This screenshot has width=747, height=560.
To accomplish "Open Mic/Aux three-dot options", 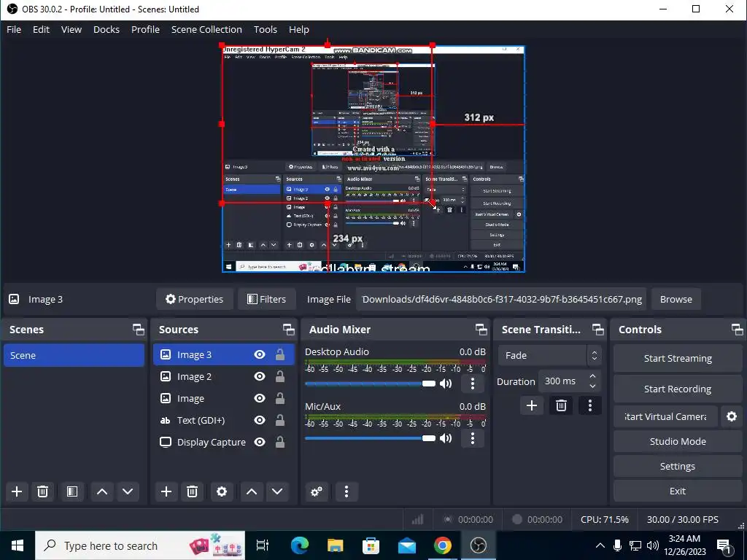I will [473, 438].
